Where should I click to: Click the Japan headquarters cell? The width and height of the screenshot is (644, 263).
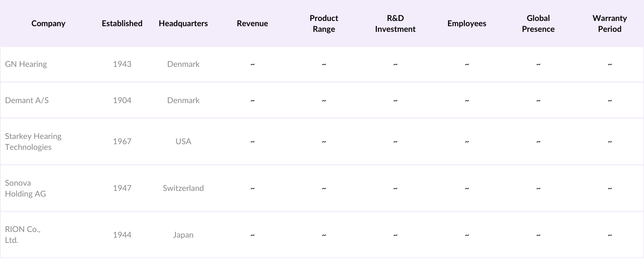[183, 235]
